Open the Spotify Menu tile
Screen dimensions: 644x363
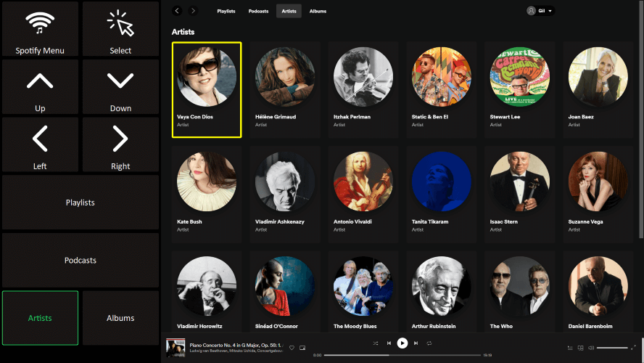40,29
